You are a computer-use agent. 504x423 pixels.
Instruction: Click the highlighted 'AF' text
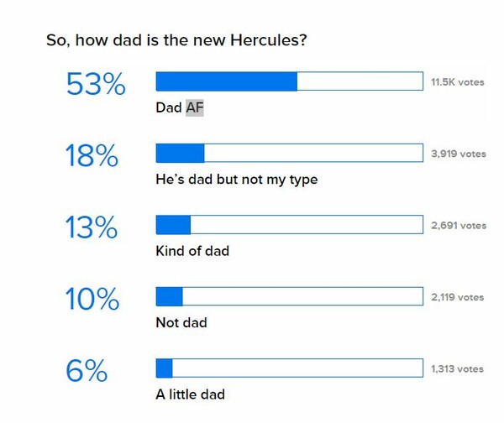point(195,107)
